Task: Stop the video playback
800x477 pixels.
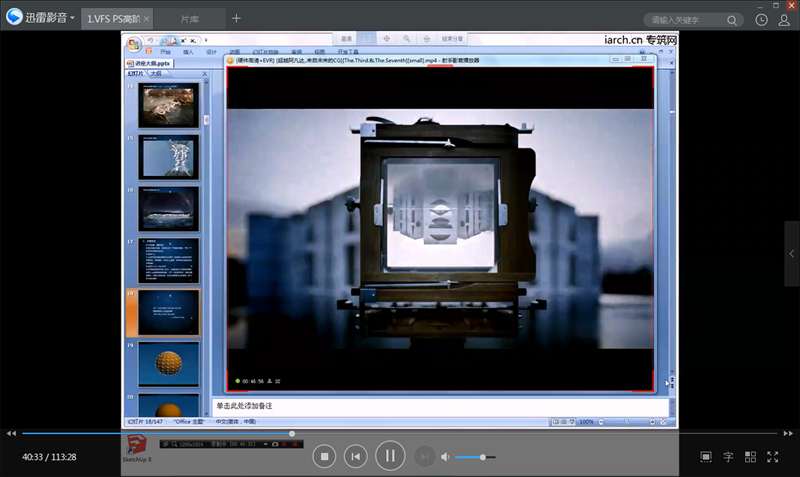Action: point(323,457)
